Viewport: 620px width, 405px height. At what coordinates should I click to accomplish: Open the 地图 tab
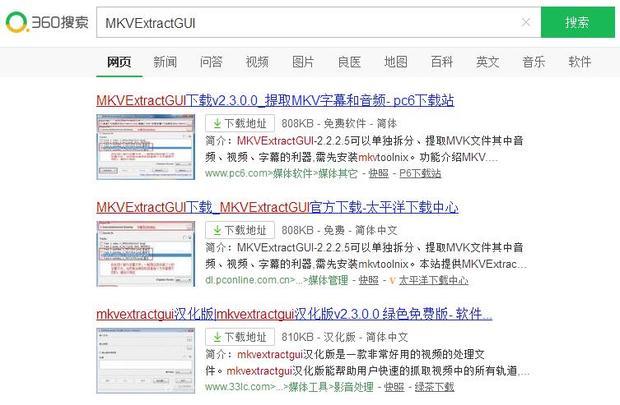[x=396, y=62]
